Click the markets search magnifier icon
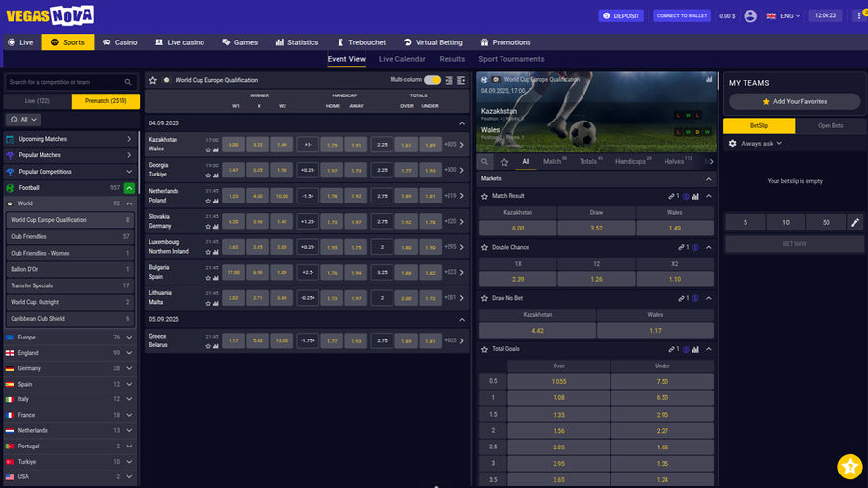 484,162
